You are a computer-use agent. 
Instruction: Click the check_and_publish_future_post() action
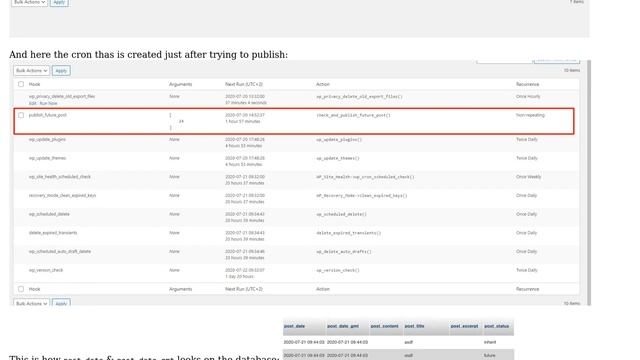coord(353,115)
